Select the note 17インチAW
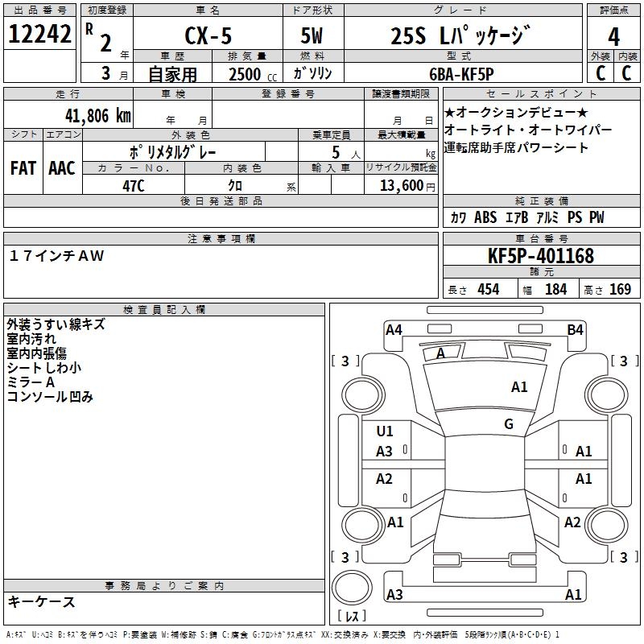 click(x=56, y=256)
